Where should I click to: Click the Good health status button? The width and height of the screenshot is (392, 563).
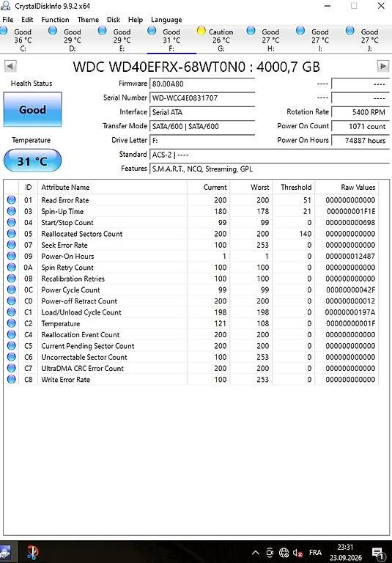point(33,109)
